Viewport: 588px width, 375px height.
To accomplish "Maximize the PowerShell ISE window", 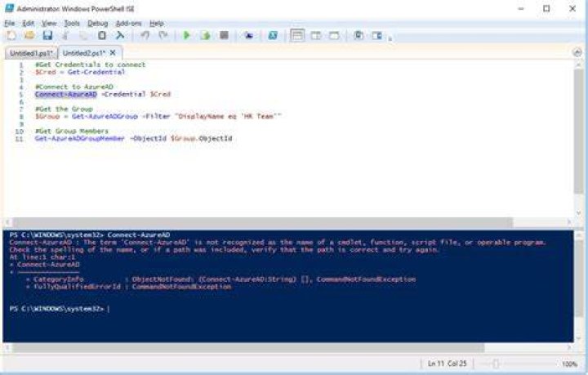I will (546, 9).
